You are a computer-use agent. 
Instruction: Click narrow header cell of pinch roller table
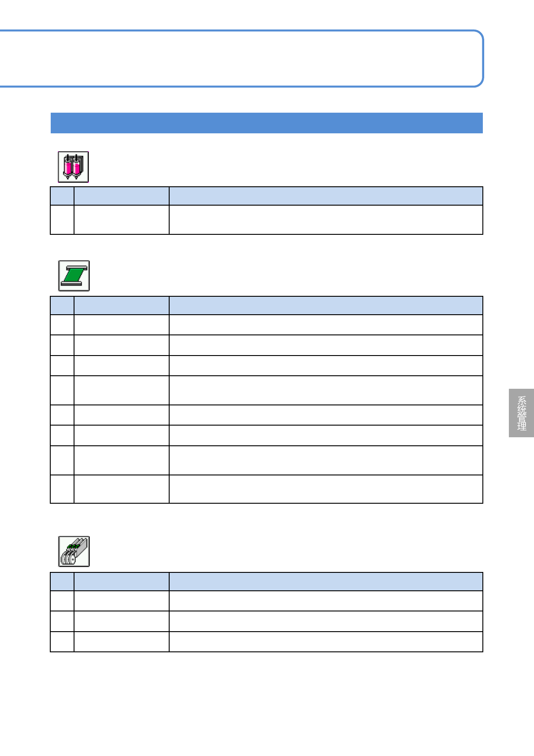click(62, 581)
